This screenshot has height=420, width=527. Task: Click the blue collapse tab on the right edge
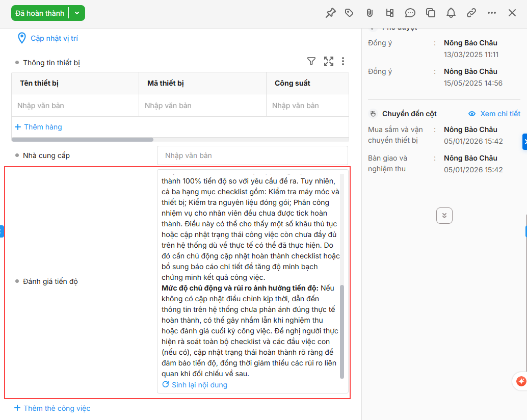click(x=524, y=142)
